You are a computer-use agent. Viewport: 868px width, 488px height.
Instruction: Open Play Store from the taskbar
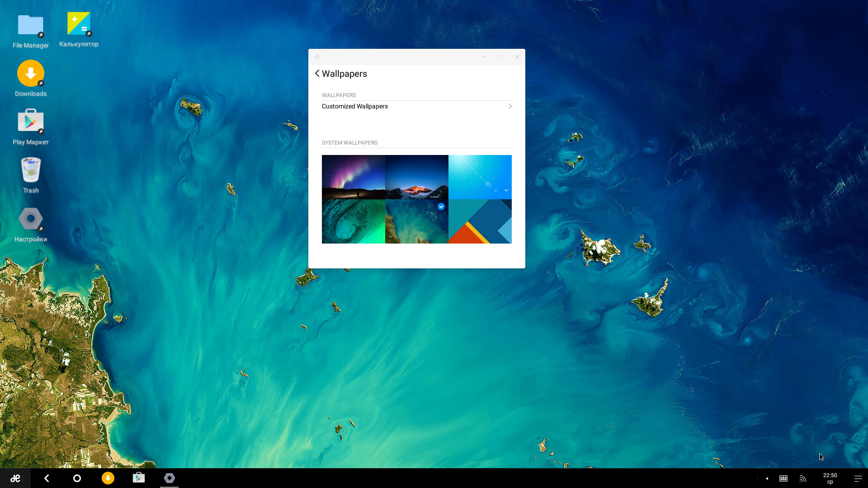139,478
